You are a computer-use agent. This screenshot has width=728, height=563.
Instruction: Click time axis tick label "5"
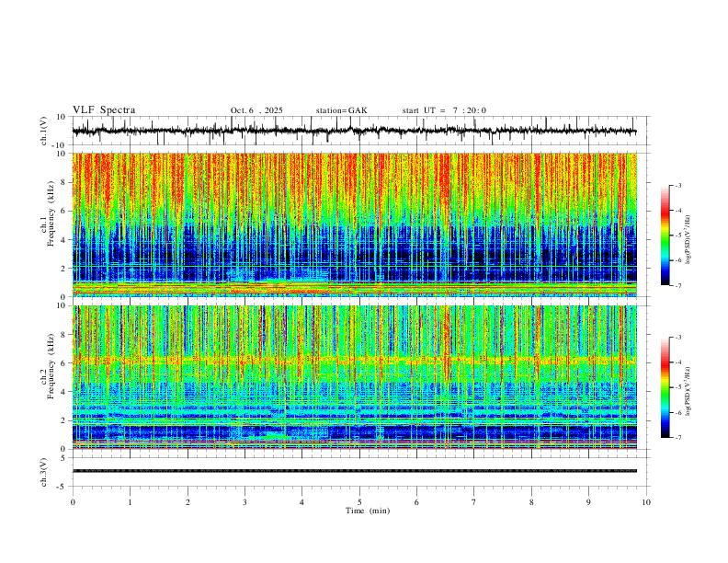[x=359, y=502]
